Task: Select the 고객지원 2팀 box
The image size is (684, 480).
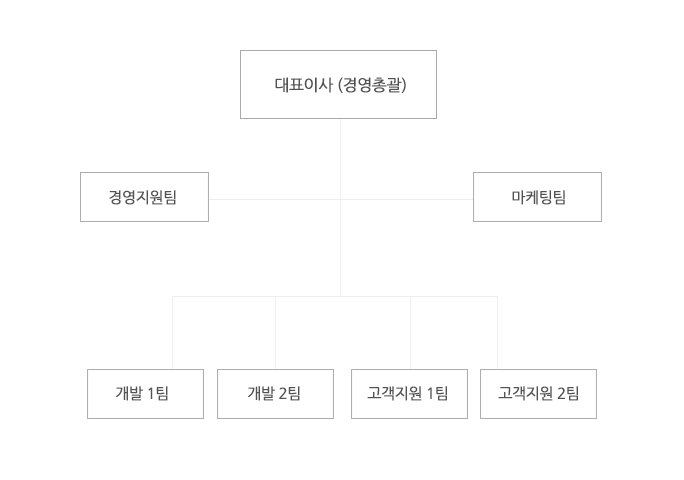Action: tap(538, 393)
